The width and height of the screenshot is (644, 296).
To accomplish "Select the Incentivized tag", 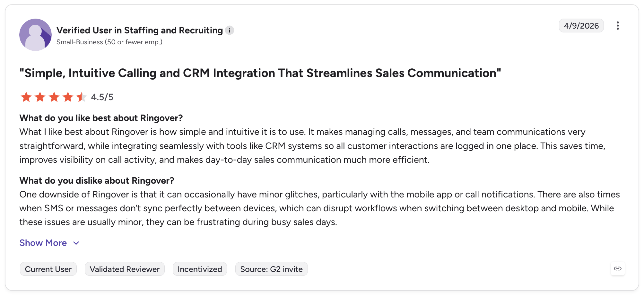I will coord(200,269).
